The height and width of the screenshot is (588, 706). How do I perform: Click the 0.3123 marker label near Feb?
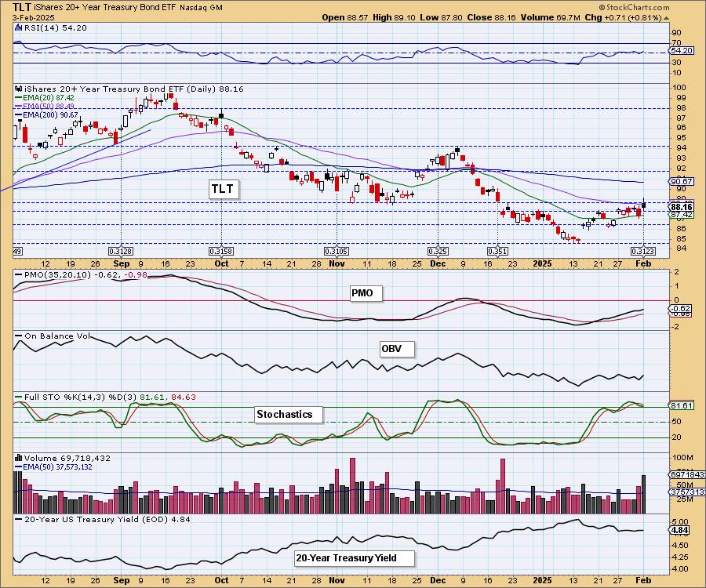(642, 252)
